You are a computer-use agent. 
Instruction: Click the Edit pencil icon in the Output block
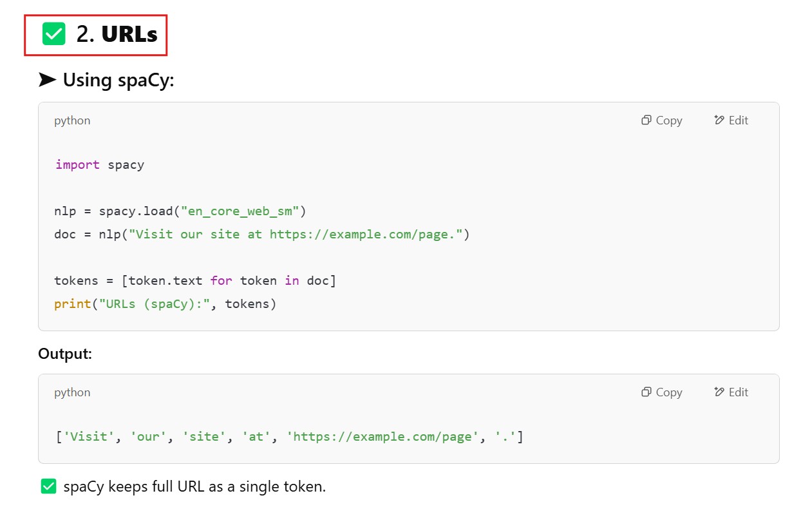719,392
